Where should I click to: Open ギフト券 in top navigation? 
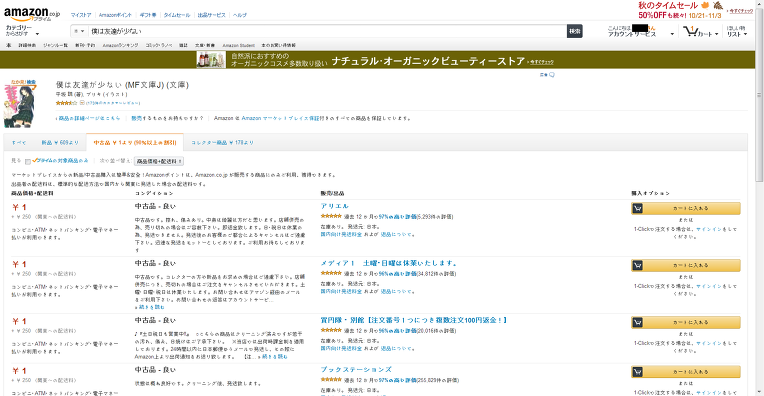[148, 15]
